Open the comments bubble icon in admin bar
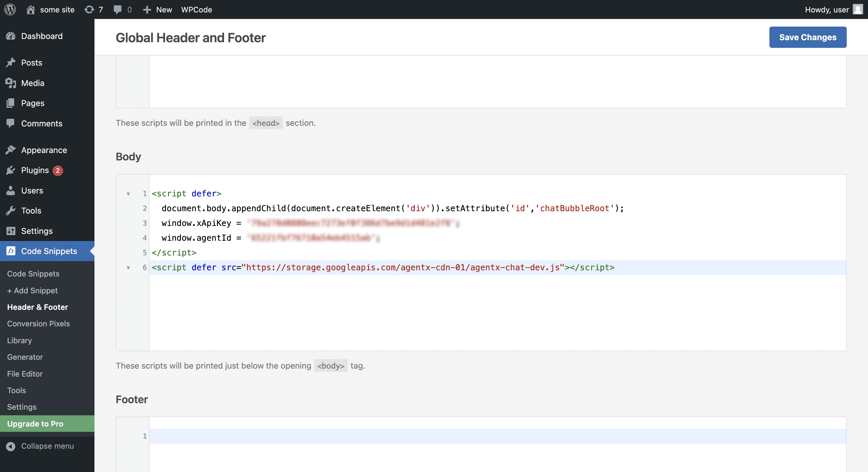The width and height of the screenshot is (868, 472). coord(118,9)
